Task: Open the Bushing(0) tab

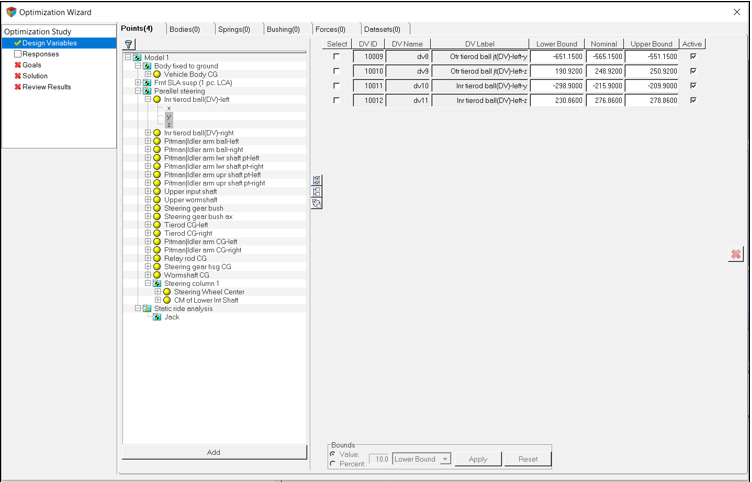Action: pyautogui.click(x=284, y=29)
